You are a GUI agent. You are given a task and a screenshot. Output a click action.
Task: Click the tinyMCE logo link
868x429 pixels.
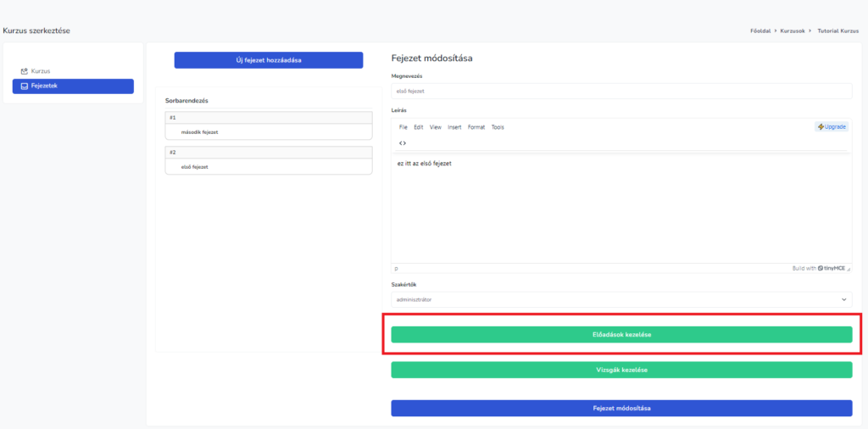point(832,268)
